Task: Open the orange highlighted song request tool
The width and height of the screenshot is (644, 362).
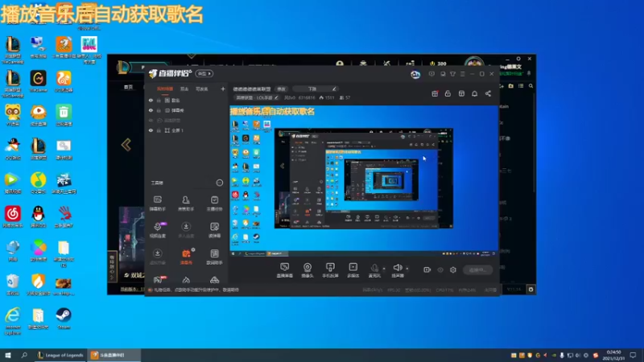Action: [186, 257]
